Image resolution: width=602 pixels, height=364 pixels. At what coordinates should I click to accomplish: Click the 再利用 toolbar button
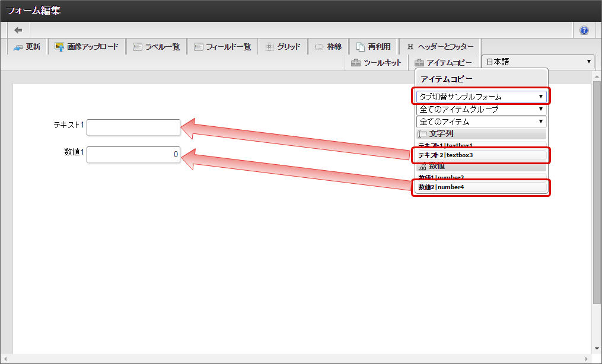click(374, 47)
